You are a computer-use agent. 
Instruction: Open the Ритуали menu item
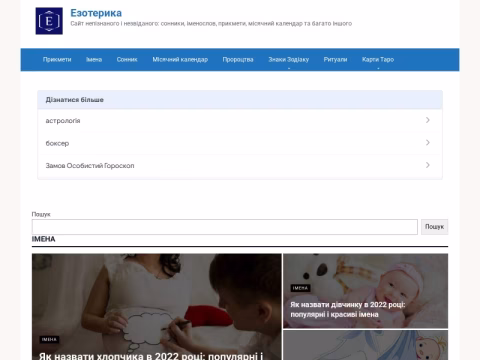coord(335,60)
